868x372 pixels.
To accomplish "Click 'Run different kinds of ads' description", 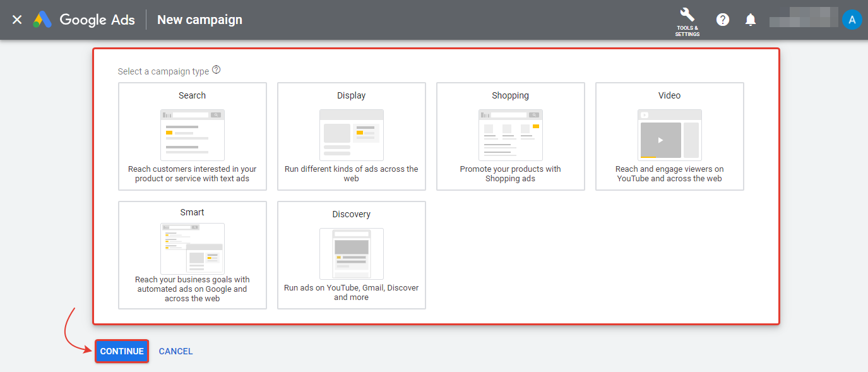I will coord(352,174).
